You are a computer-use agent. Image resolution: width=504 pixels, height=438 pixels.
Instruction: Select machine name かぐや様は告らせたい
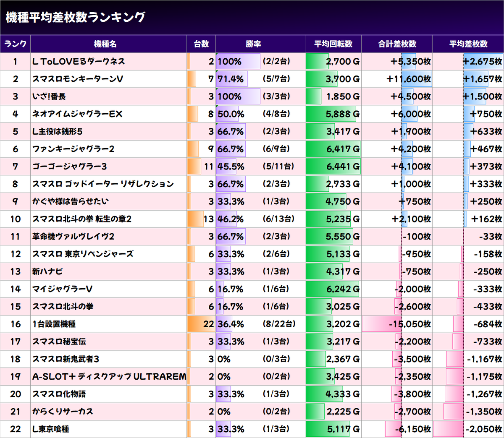(x=71, y=201)
